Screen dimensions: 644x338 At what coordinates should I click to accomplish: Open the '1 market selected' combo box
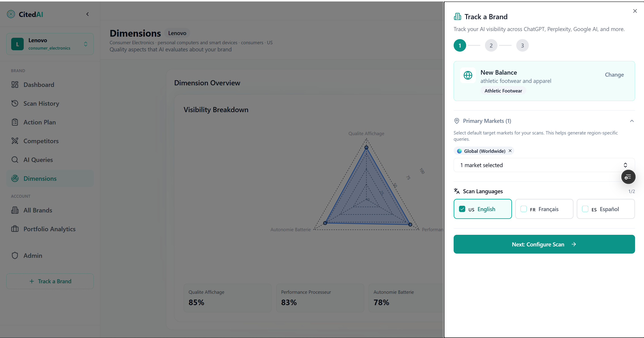pyautogui.click(x=544, y=165)
